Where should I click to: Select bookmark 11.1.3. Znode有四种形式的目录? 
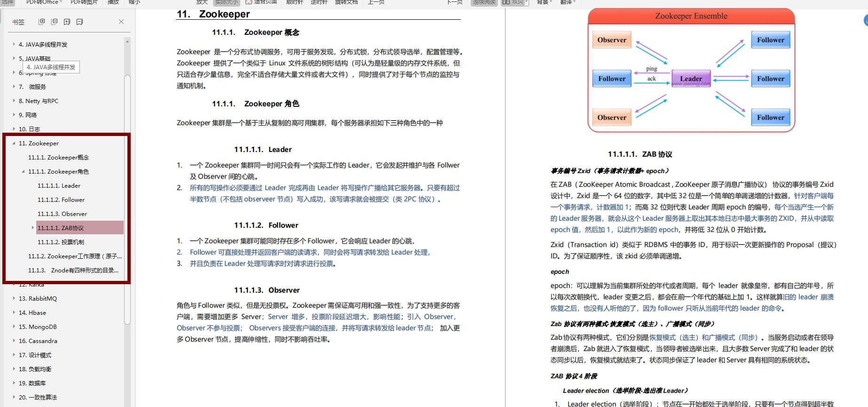73,270
